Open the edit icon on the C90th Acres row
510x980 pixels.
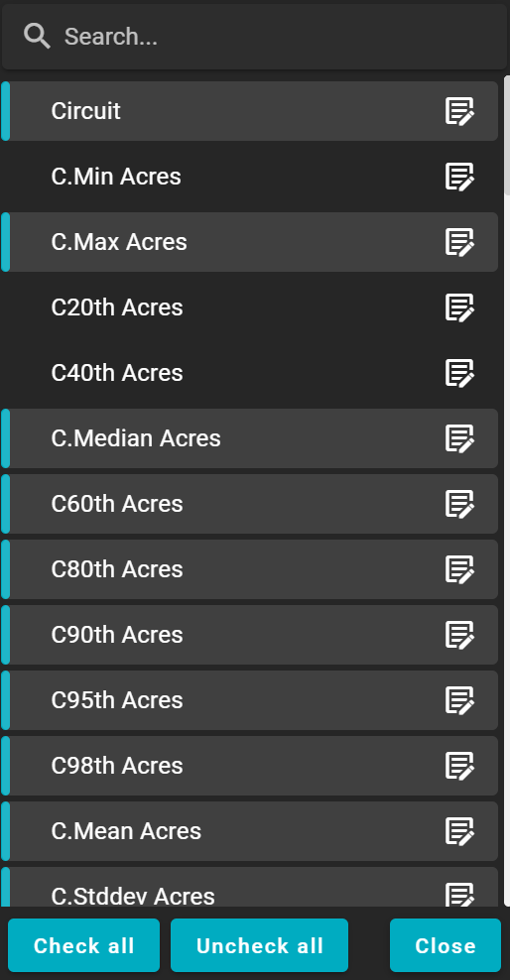[459, 635]
